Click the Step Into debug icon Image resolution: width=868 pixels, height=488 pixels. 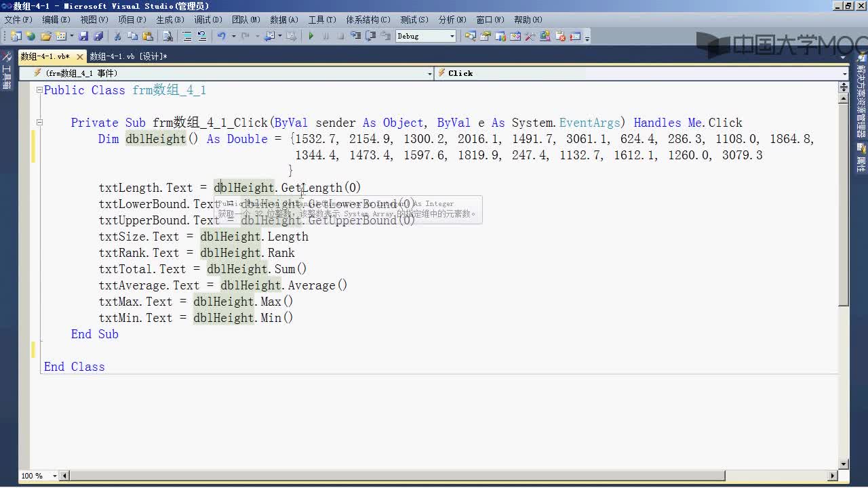coord(355,36)
